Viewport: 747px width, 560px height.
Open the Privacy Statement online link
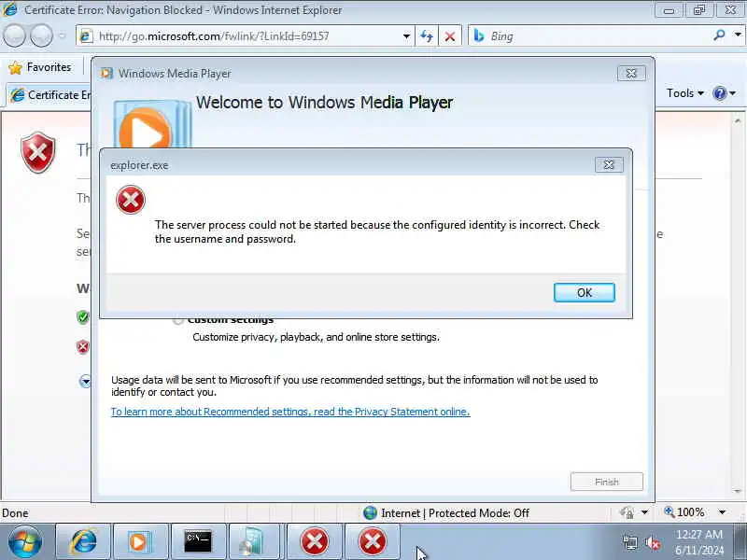[290, 412]
